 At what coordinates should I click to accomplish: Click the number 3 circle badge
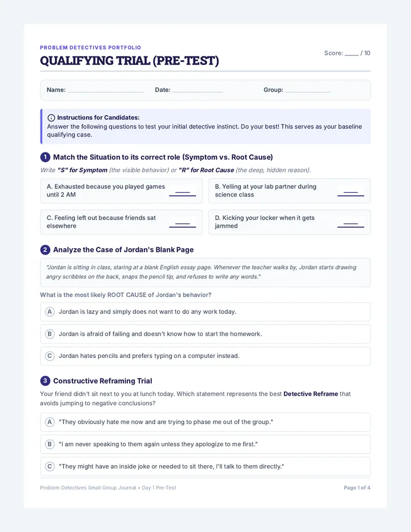click(x=45, y=381)
